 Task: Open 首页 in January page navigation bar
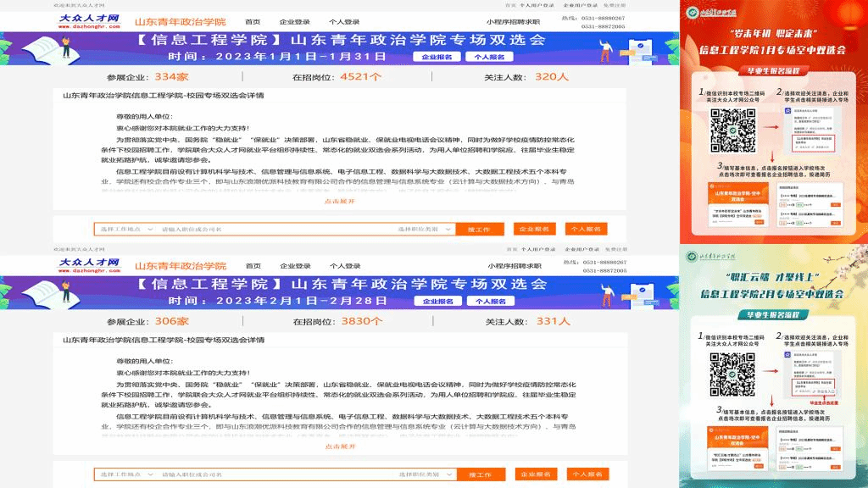(x=253, y=22)
